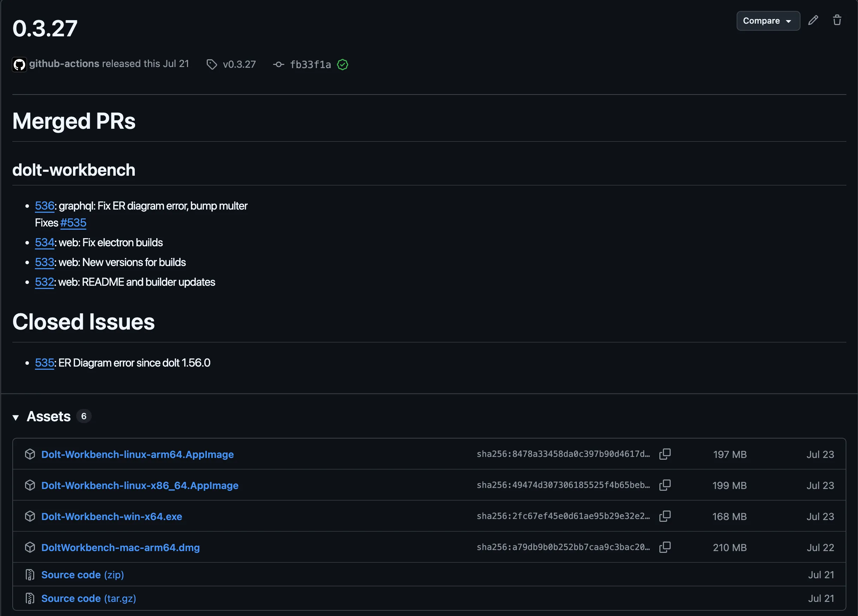Open pull request 533 about new build versions
The width and height of the screenshot is (858, 616).
(44, 262)
